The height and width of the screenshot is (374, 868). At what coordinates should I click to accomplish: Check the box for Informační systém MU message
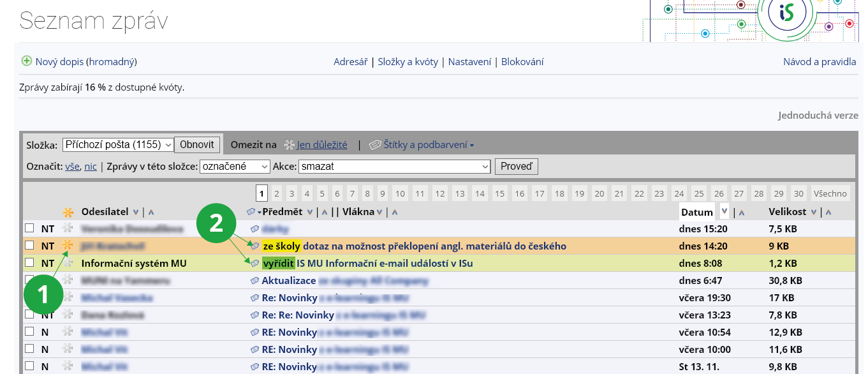pos(29,262)
